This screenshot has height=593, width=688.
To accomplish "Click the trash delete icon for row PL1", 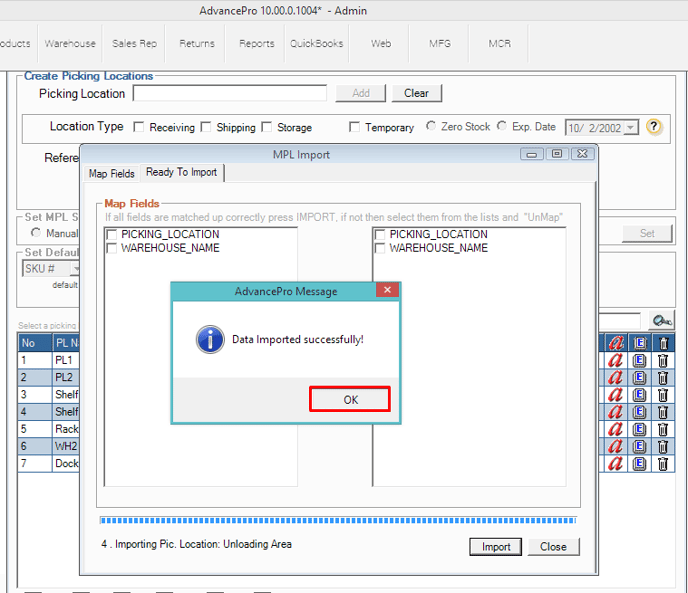I will click(662, 360).
